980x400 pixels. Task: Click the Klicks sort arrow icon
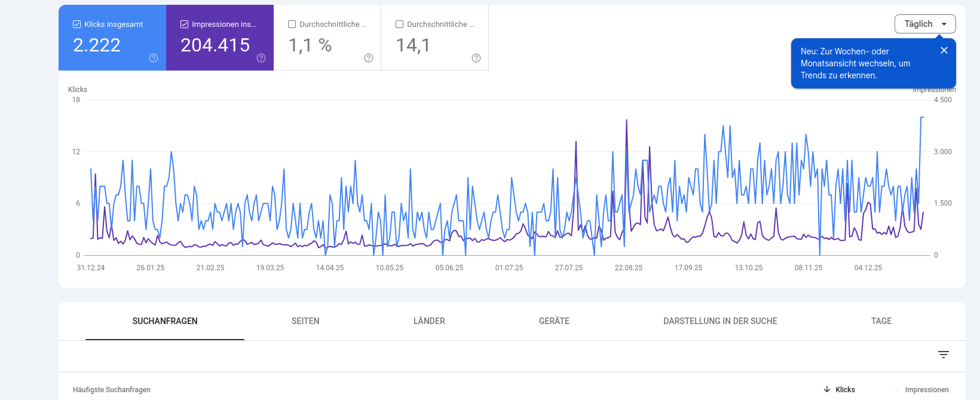(827, 389)
